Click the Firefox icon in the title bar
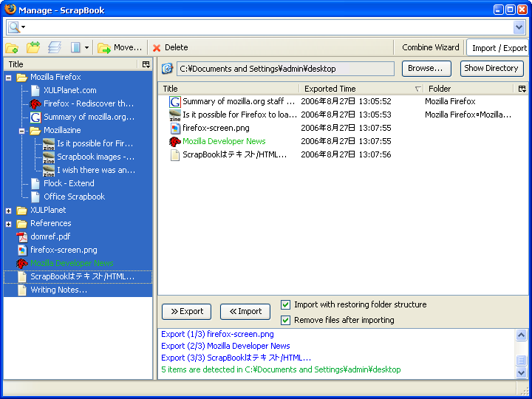Image resolution: width=532 pixels, height=399 pixels. (x=10, y=9)
